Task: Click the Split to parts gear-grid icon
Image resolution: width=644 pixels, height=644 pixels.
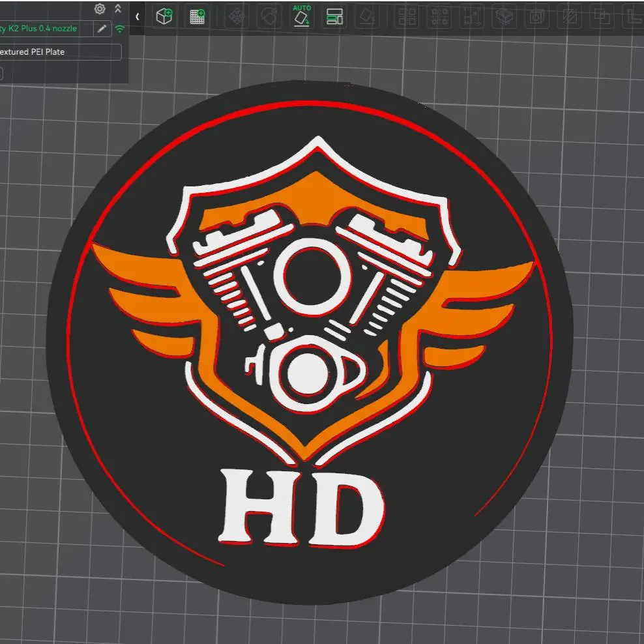Action: coord(439,17)
